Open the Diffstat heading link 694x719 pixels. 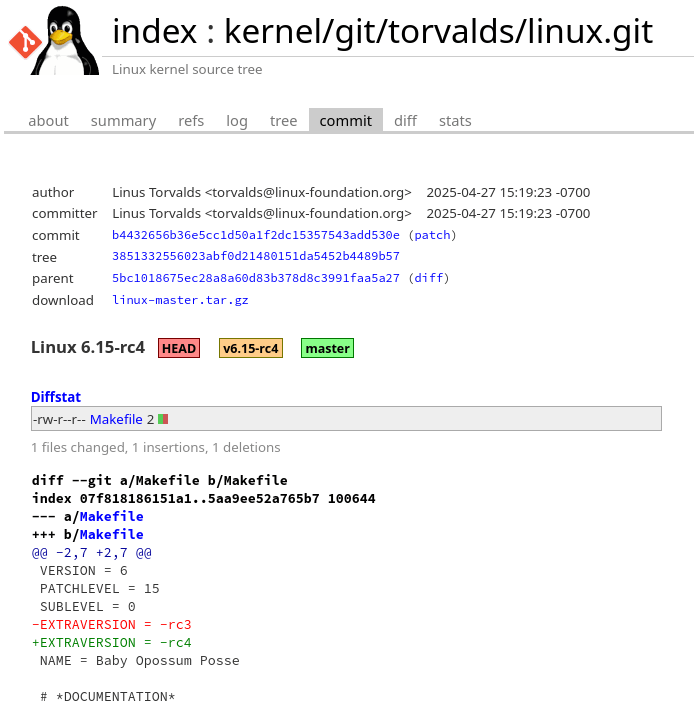56,397
